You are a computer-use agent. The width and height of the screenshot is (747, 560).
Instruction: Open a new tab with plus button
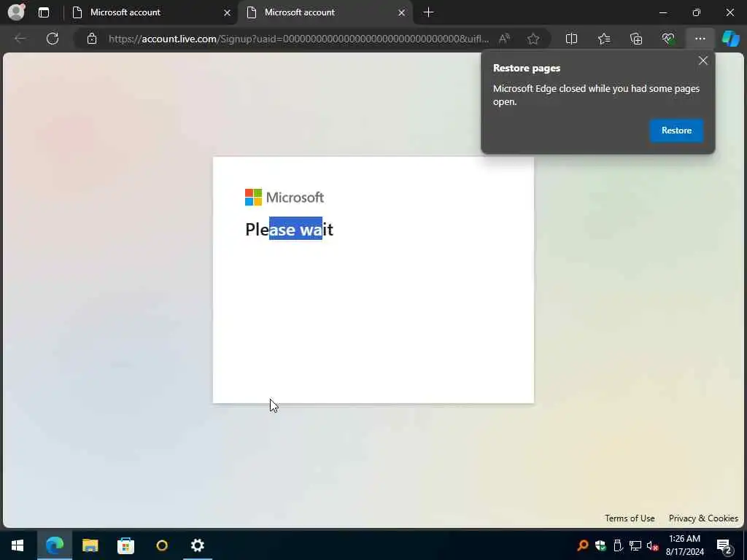click(x=428, y=12)
